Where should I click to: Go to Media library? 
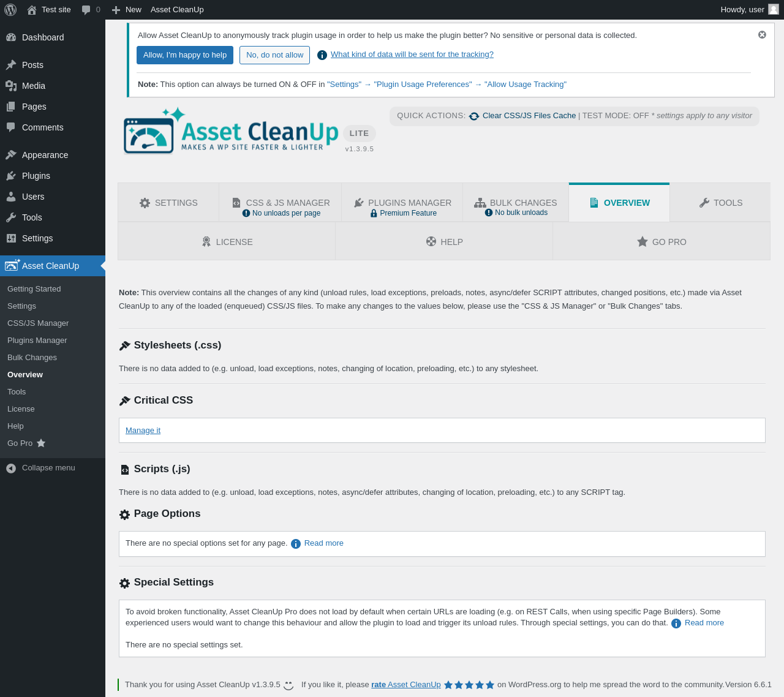point(53,86)
